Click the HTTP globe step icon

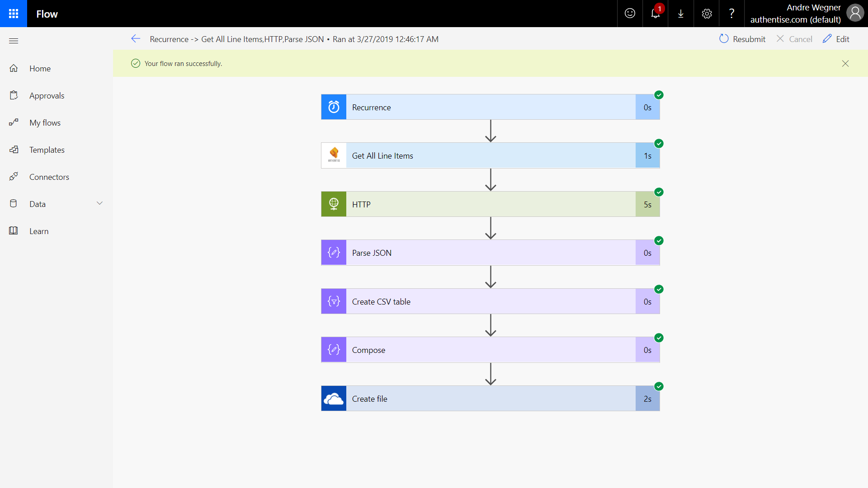[x=334, y=204]
